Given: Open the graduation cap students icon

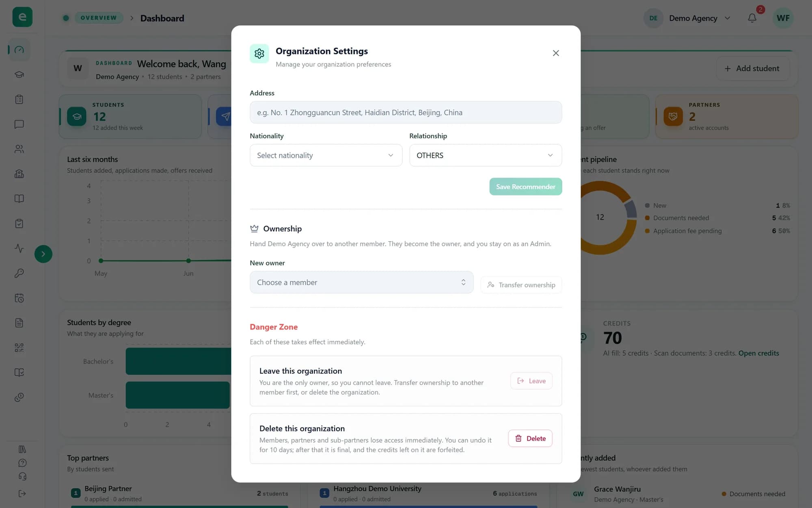Looking at the screenshot, I should (19, 75).
